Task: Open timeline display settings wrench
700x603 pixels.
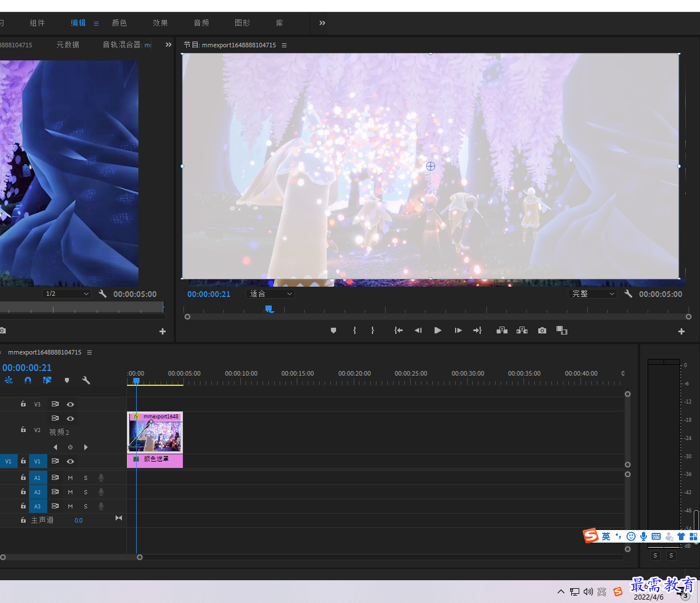Action: 86,380
